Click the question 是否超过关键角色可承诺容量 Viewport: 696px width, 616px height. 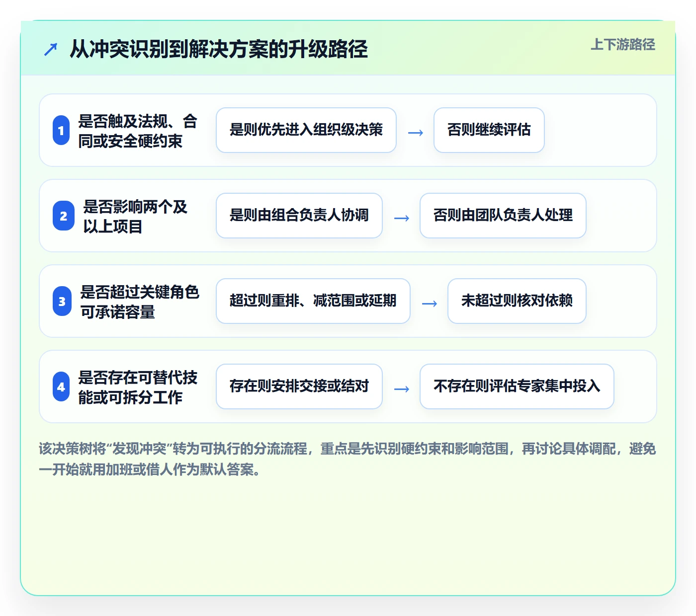[x=140, y=302]
